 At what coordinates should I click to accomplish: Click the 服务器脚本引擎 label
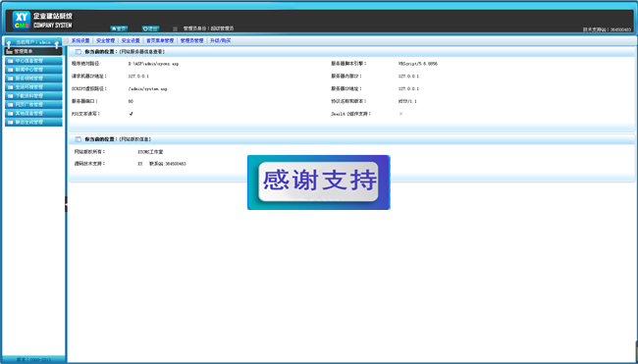point(348,64)
